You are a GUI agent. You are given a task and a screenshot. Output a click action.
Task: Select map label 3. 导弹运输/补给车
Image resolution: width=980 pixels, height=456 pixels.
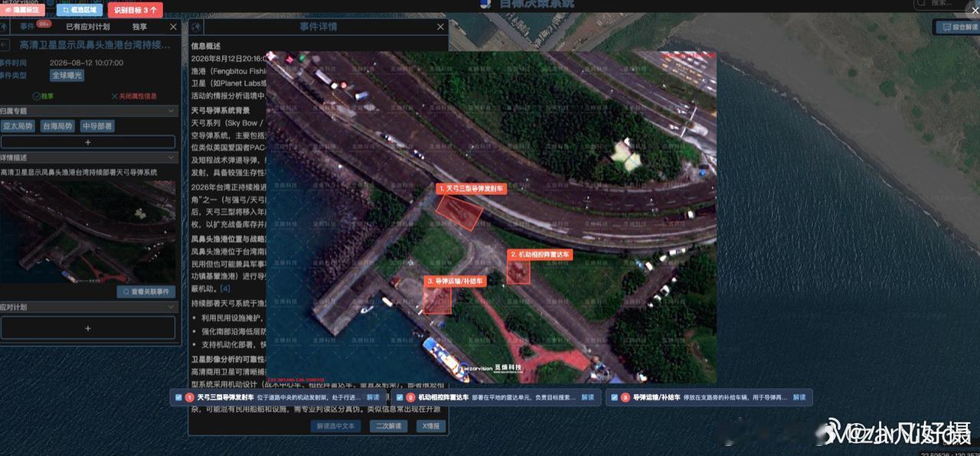pos(455,281)
